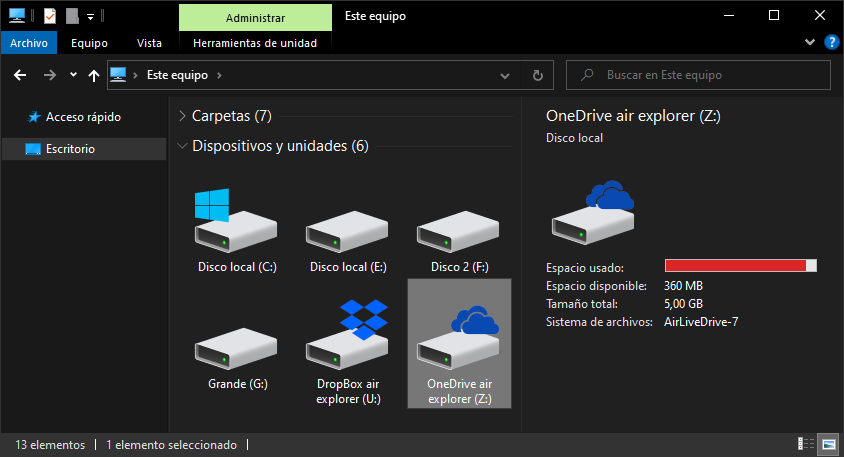Expand the Carpetas (7) group
This screenshot has height=457, width=844.
181,116
